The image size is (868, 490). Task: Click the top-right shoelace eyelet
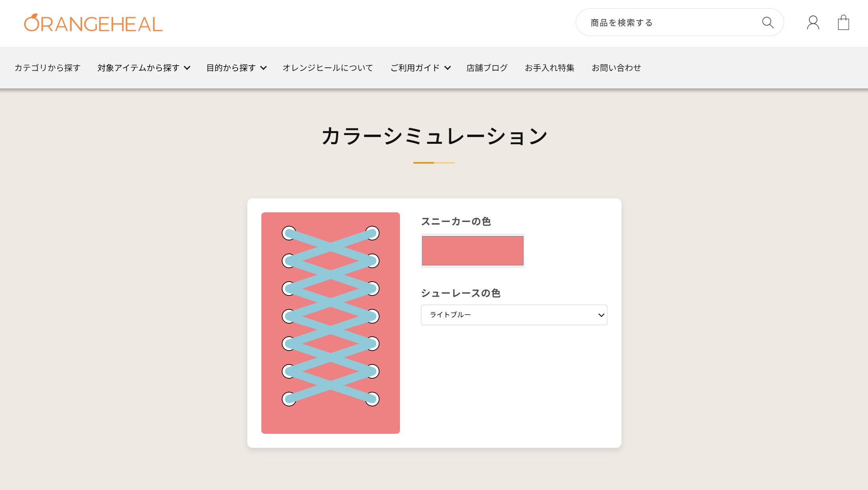[x=373, y=233]
